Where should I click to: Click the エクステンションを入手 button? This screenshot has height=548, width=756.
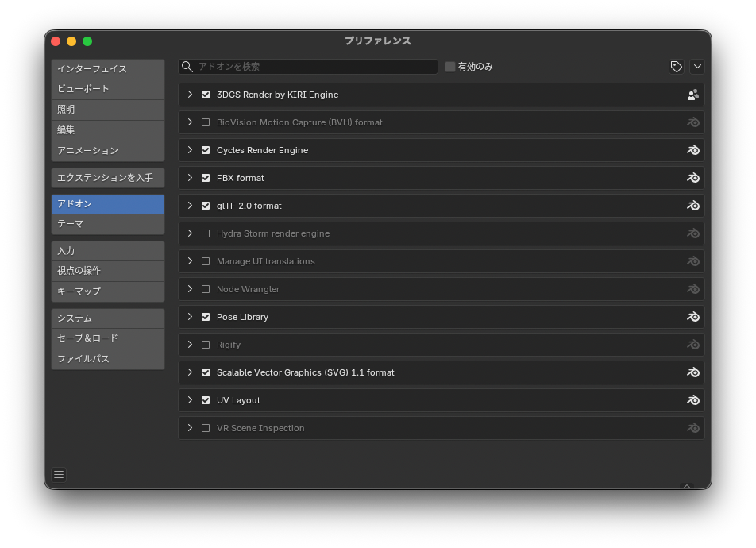[107, 177]
